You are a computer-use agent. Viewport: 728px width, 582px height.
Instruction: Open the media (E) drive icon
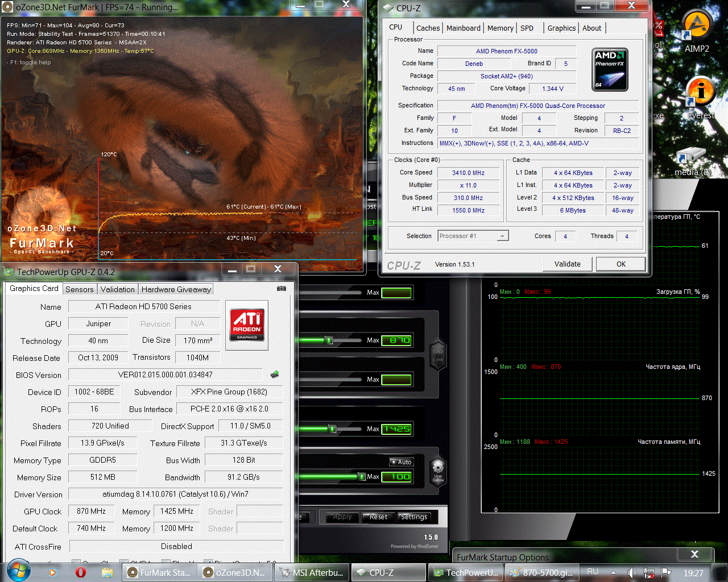(692, 162)
